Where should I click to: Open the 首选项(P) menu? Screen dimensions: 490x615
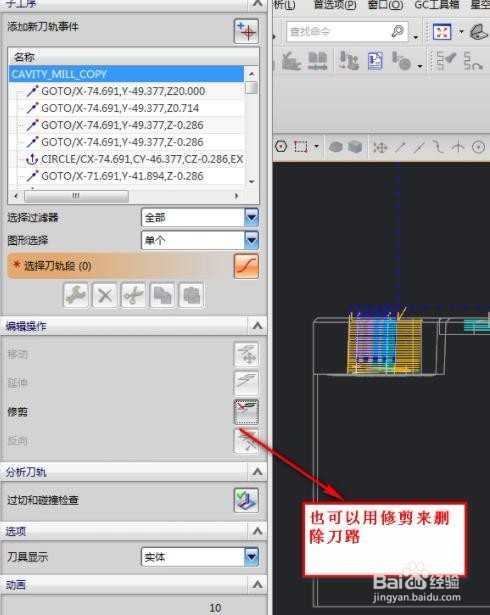pos(335,5)
